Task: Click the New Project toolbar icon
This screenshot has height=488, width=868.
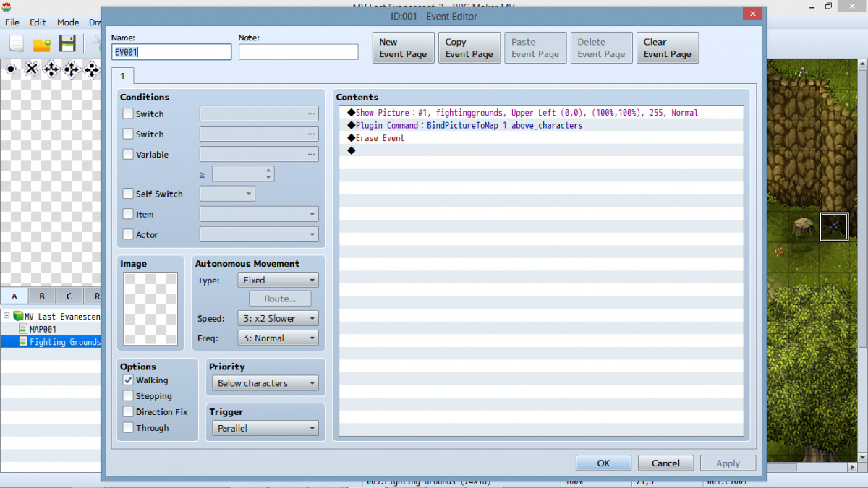Action: click(x=16, y=43)
